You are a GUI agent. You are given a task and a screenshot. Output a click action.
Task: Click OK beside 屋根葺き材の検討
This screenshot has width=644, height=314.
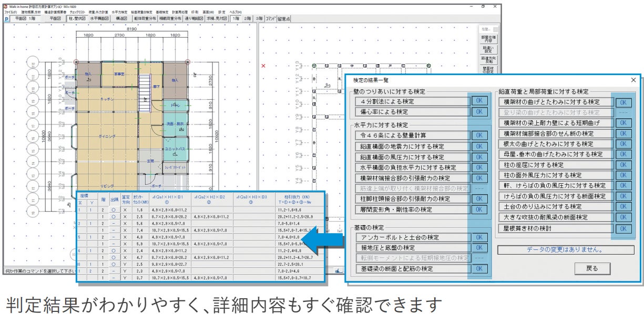point(623,228)
